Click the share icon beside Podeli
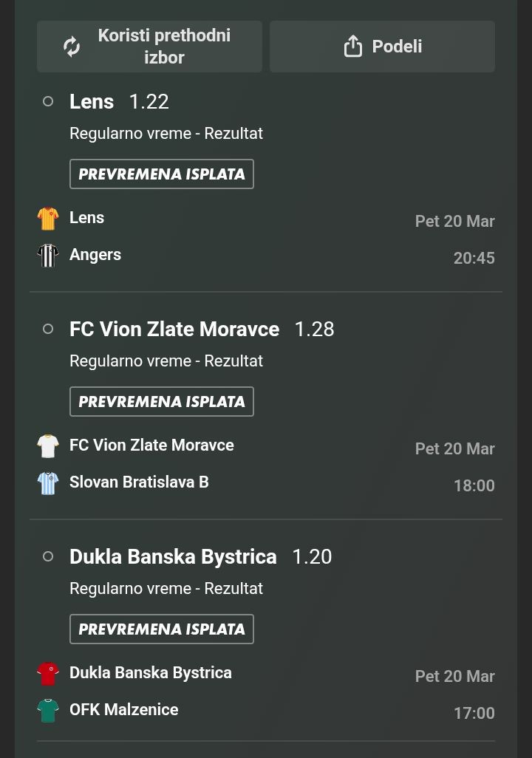The width and height of the screenshot is (532, 758). point(353,47)
